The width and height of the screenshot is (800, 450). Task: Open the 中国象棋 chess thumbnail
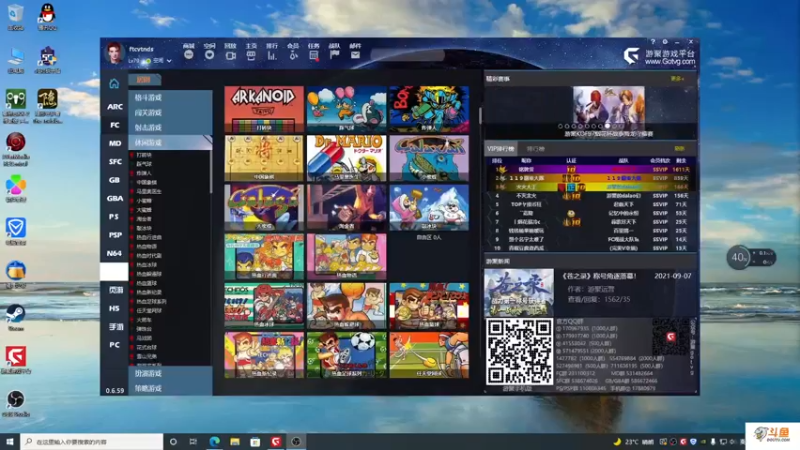click(264, 158)
